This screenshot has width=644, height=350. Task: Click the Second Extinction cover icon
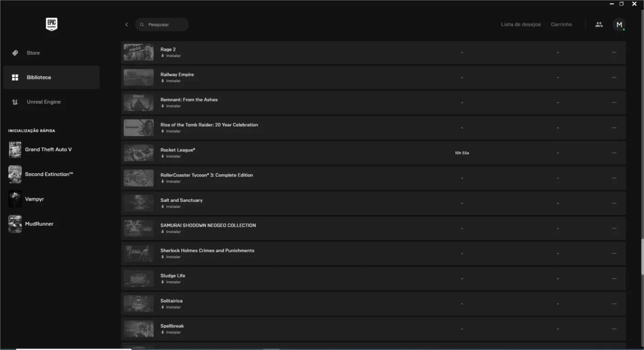point(15,174)
